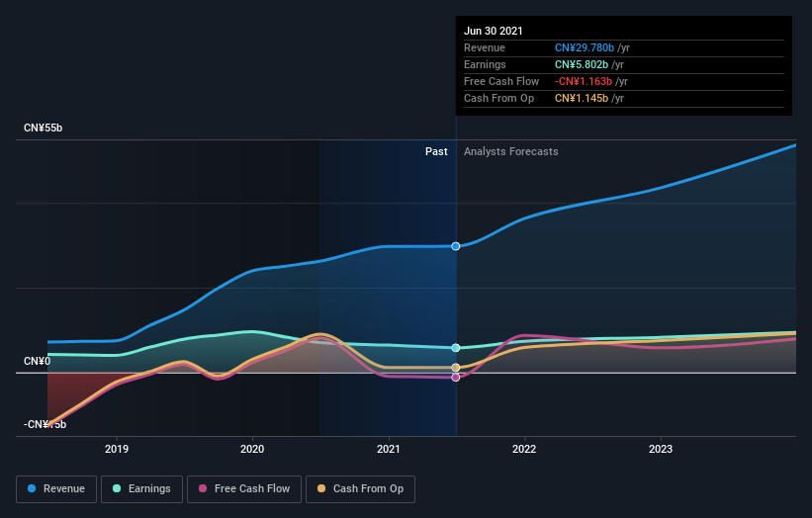Click the 2020 x-axis label
Viewport: 812px width, 518px height.
pyautogui.click(x=252, y=449)
